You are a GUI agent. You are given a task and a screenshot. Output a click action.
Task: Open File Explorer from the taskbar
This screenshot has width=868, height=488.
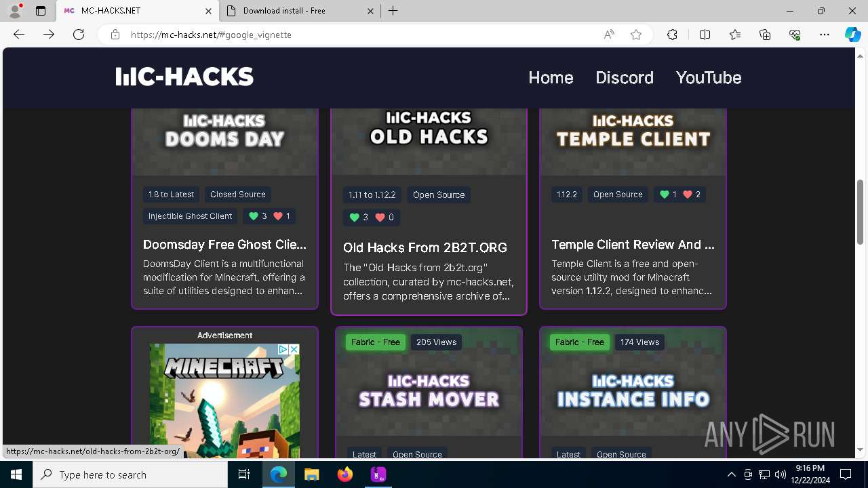tap(312, 474)
